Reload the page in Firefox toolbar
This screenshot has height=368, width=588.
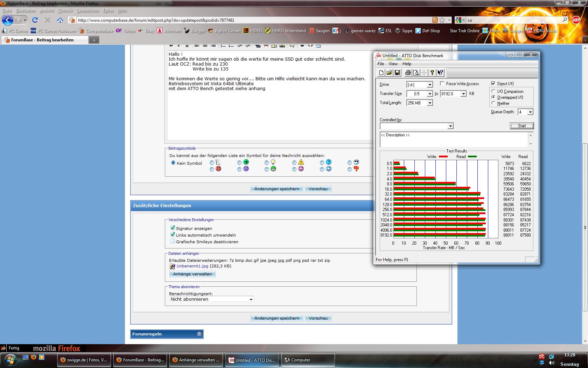click(x=35, y=20)
